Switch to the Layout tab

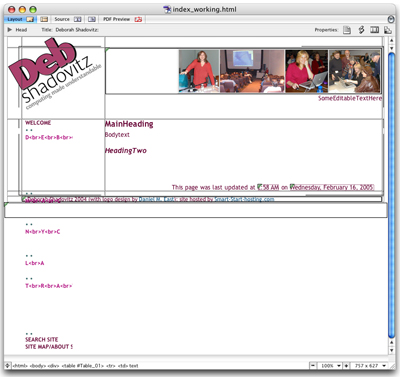click(20, 19)
